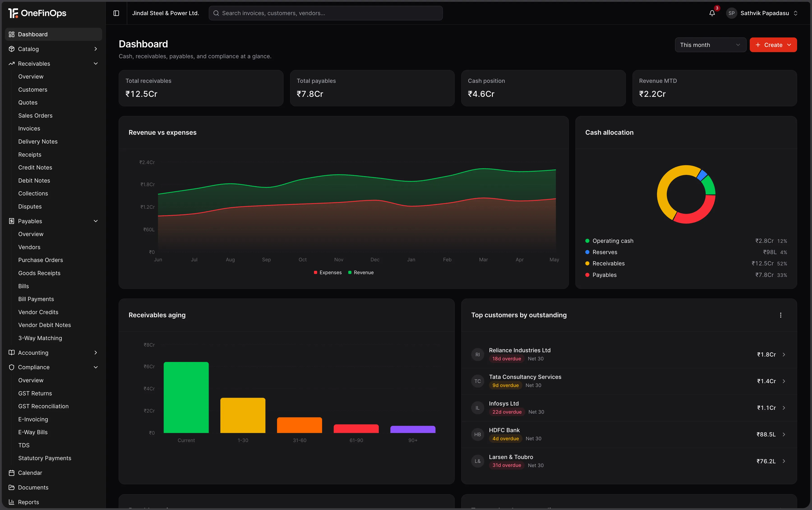Focus the search invoices input field
This screenshot has height=510, width=812.
pos(326,13)
